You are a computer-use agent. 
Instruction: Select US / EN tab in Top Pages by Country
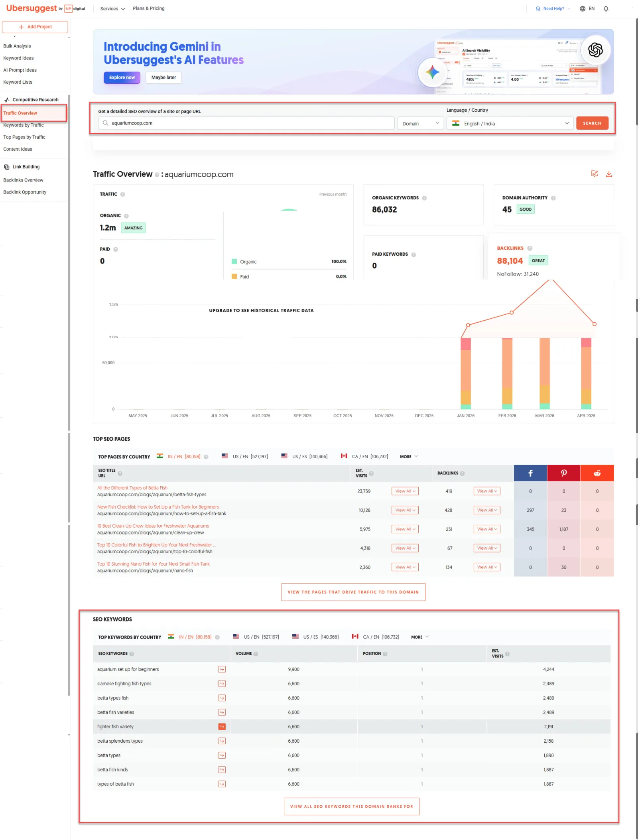pos(244,457)
